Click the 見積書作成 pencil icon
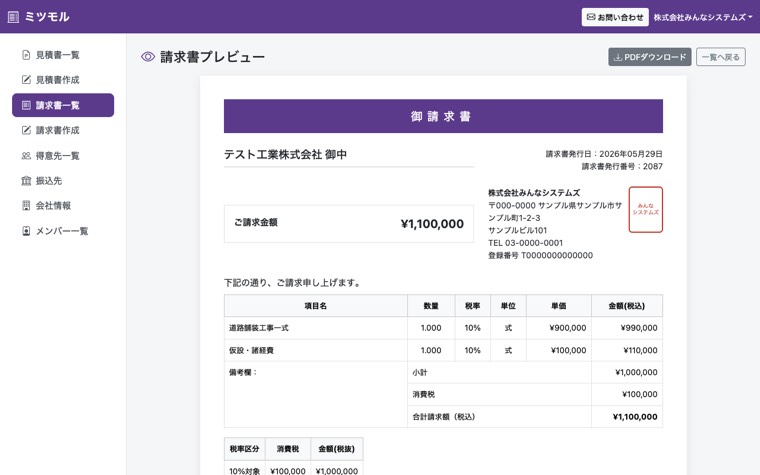This screenshot has width=760, height=475. [x=26, y=79]
